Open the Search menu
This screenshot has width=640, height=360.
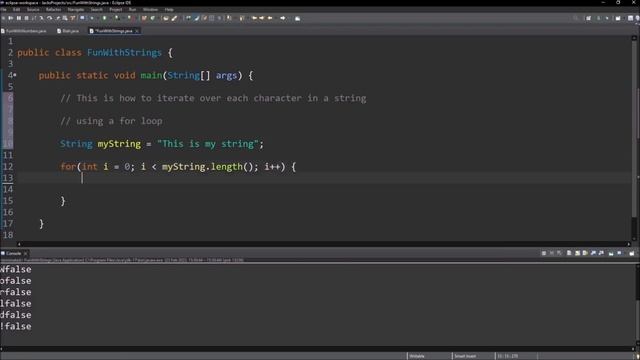click(96, 9)
